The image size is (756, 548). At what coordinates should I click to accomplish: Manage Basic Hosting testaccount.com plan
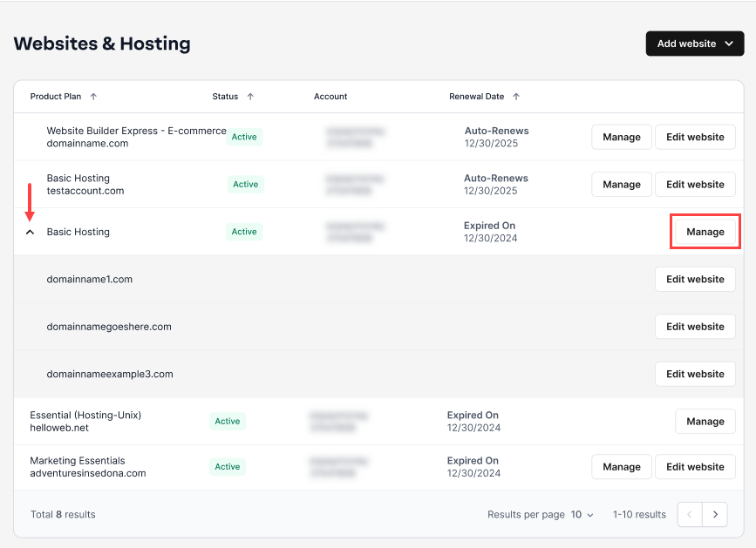622,185
